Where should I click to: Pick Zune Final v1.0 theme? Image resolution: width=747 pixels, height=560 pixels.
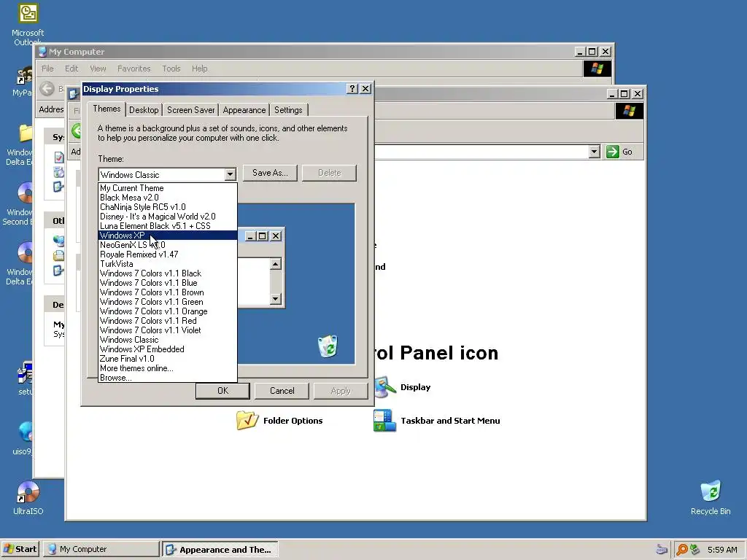point(167,359)
